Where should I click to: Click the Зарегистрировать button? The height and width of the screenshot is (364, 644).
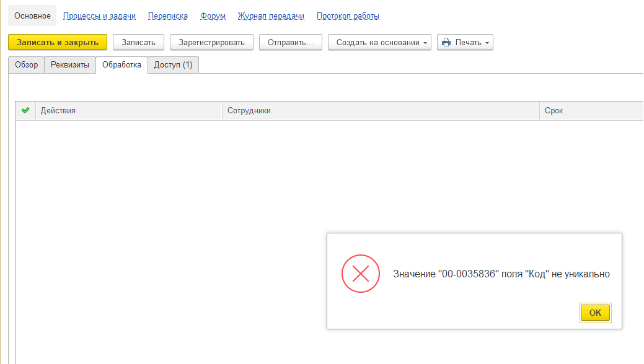tap(211, 42)
